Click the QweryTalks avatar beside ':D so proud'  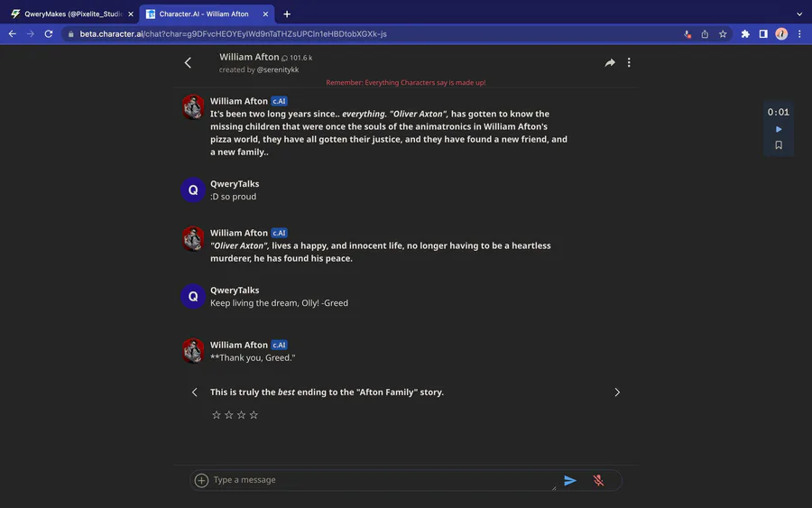(x=193, y=190)
